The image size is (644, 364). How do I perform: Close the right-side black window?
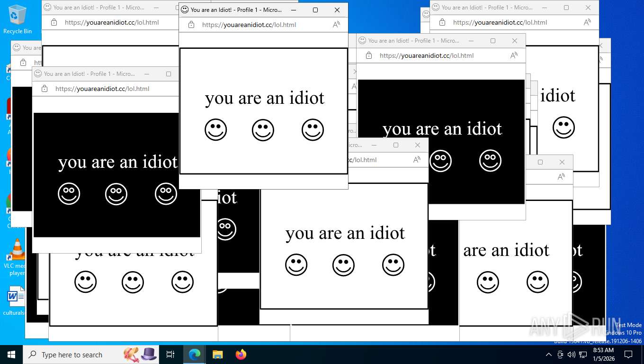pos(515,41)
